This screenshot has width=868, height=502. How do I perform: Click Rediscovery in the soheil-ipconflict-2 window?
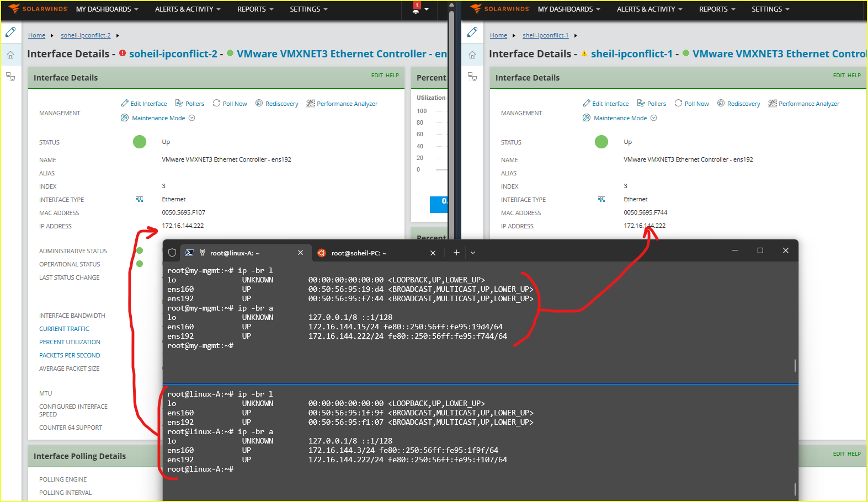277,104
